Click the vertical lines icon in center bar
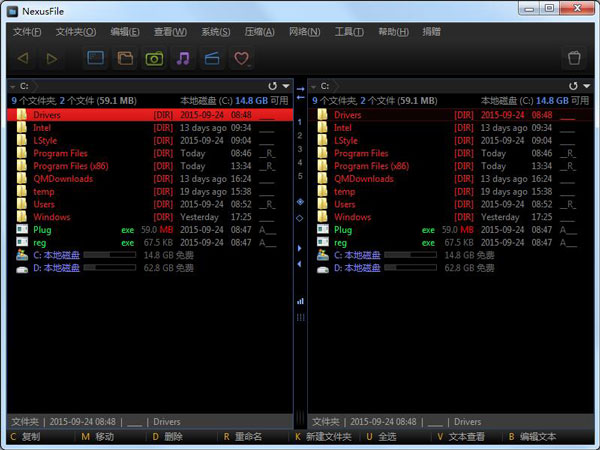This screenshot has height=450, width=600. [300, 317]
